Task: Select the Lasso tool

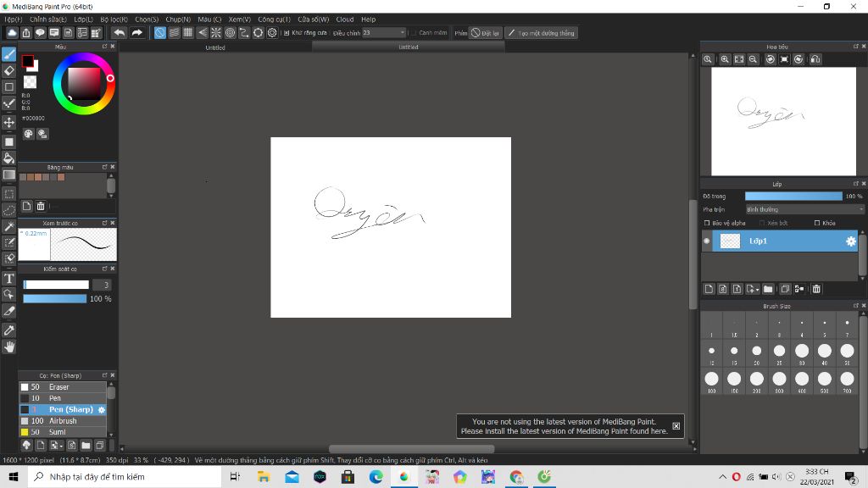Action: coord(8,210)
